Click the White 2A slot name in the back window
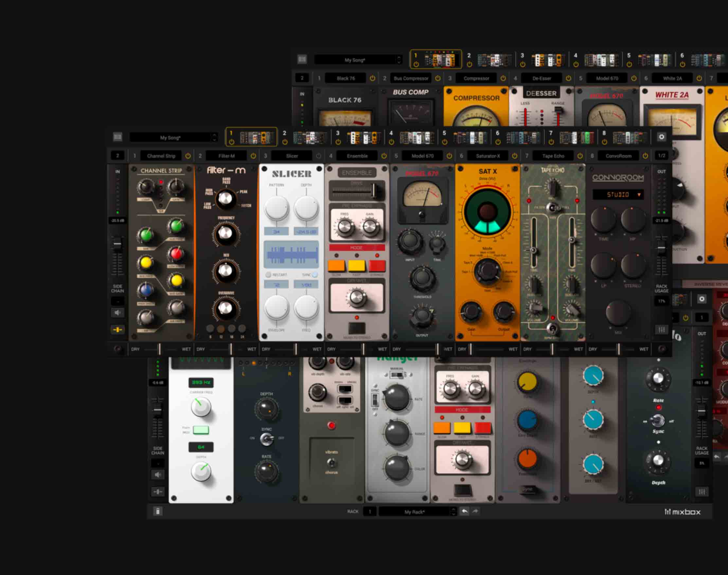Viewport: 728px width, 575px height. [x=672, y=78]
